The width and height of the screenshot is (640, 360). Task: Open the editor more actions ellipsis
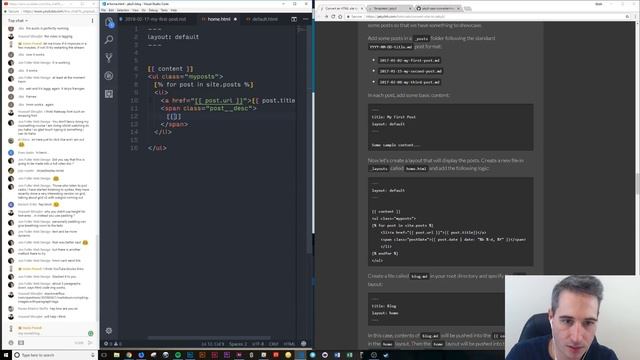pos(306,19)
